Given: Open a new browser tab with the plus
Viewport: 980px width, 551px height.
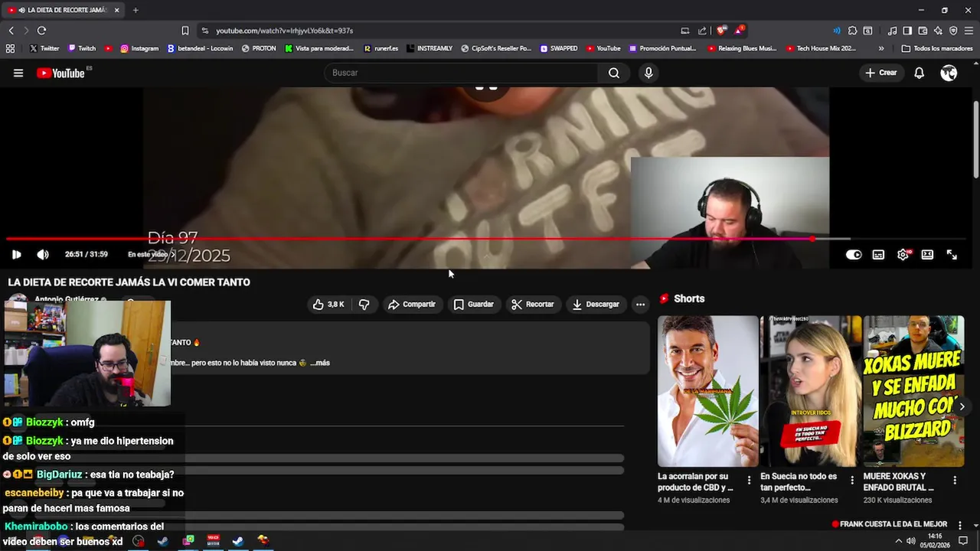Looking at the screenshot, I should (136, 10).
